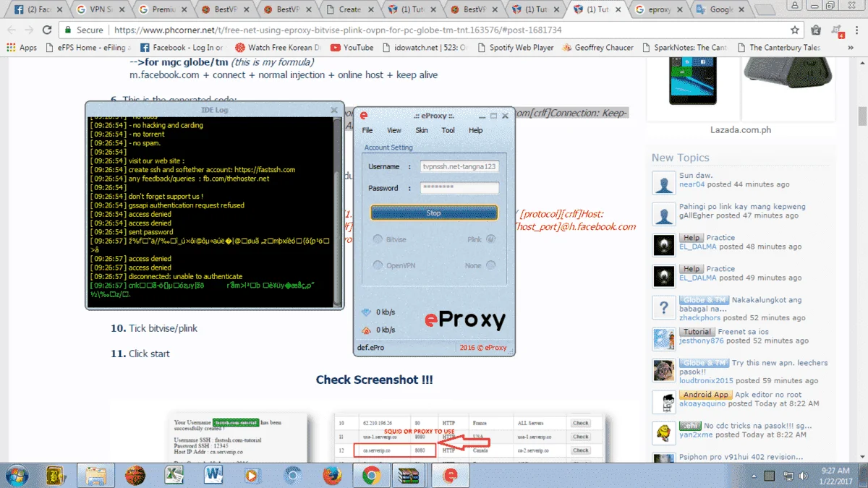This screenshot has width=868, height=488.
Task: Open the 'Watch Free Korean' bookmark
Action: tap(278, 48)
